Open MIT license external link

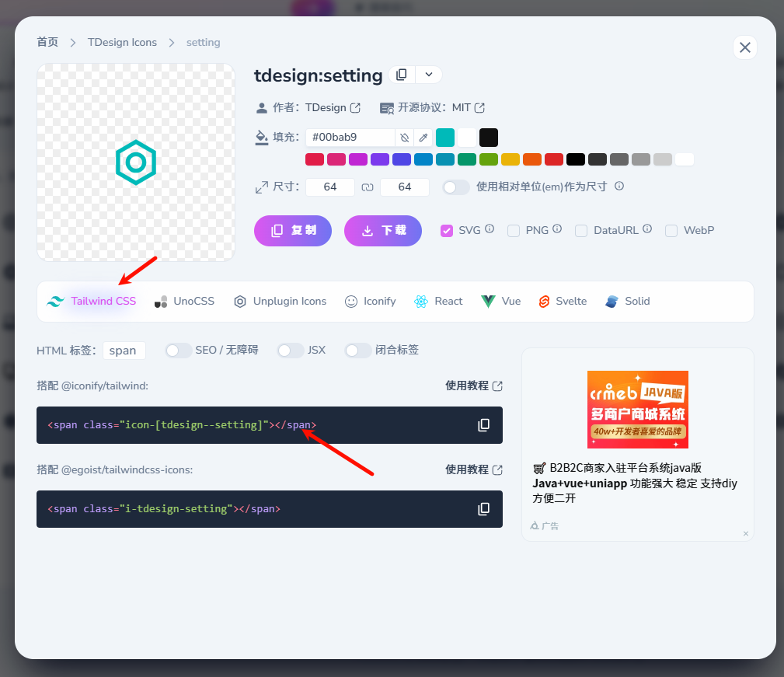[479, 108]
